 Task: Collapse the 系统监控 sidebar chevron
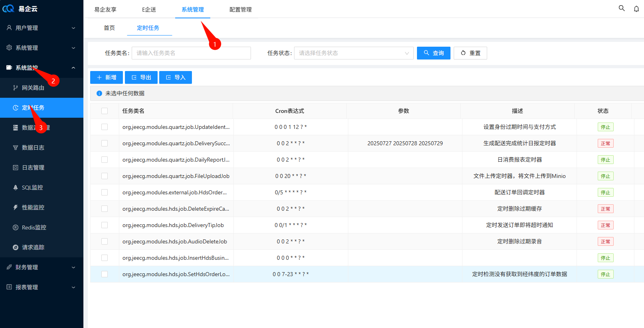tap(73, 68)
